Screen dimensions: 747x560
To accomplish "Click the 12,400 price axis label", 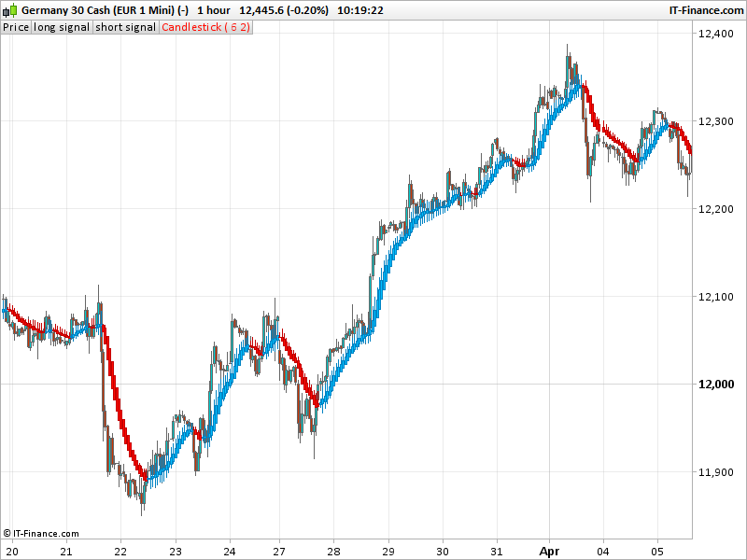I will click(716, 34).
